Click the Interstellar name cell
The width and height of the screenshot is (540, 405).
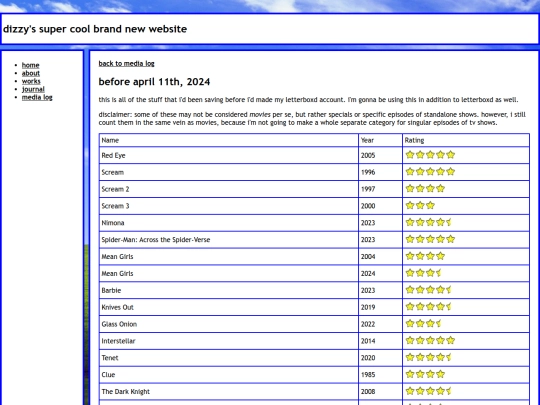point(229,341)
